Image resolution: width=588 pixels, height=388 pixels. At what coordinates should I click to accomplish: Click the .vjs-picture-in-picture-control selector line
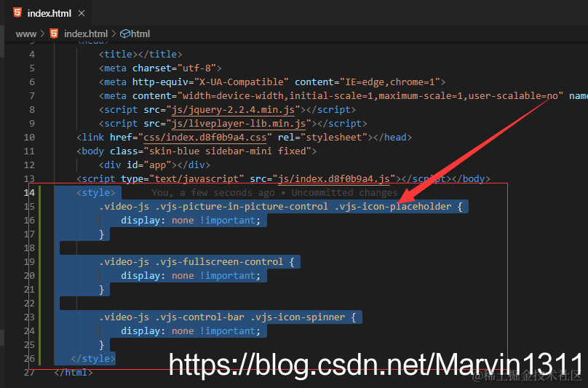tap(281, 207)
